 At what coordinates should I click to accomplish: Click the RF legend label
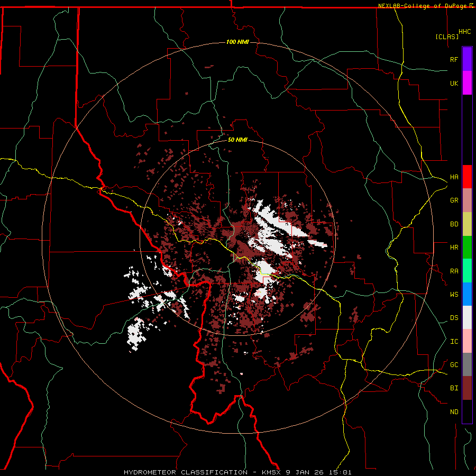(454, 59)
